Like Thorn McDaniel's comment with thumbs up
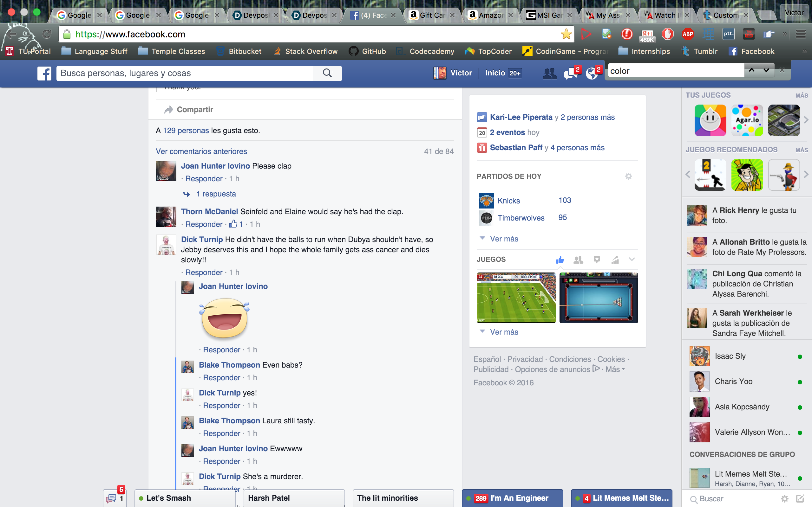Image resolution: width=812 pixels, height=507 pixels. click(233, 224)
